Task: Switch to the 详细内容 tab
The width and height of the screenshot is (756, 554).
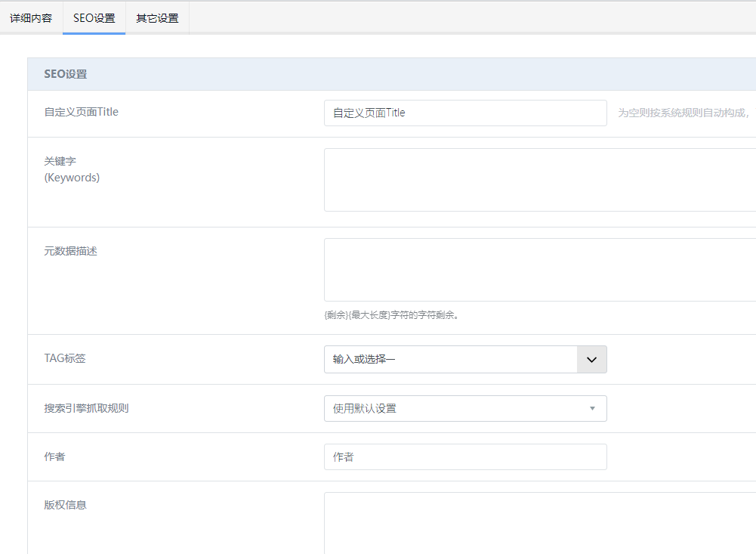Action: click(31, 18)
